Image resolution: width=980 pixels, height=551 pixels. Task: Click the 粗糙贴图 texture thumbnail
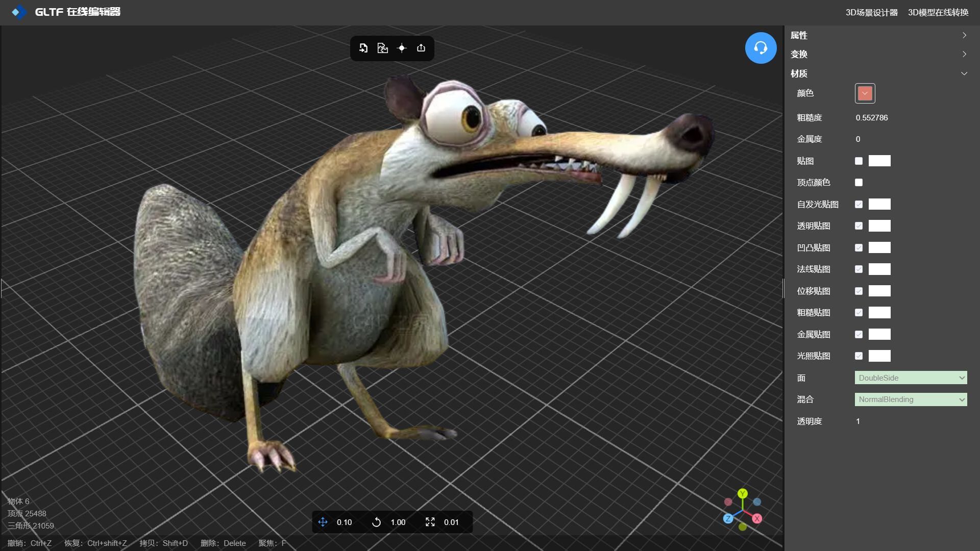(x=879, y=312)
